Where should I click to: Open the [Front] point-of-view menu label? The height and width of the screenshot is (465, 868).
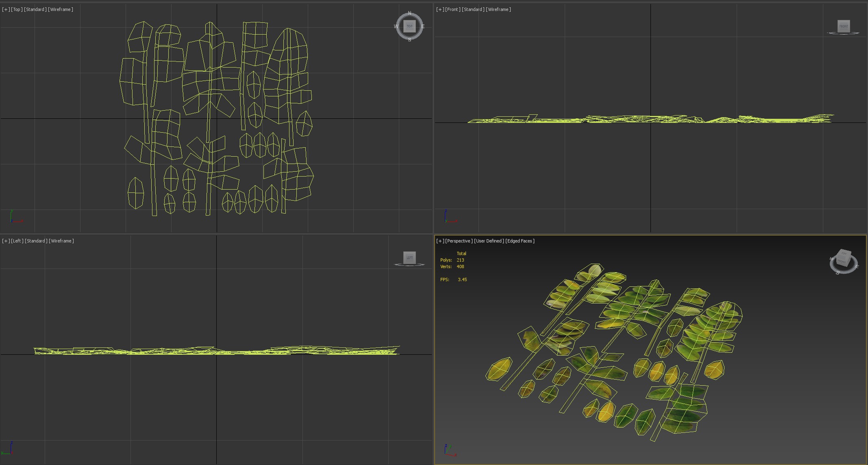452,9
